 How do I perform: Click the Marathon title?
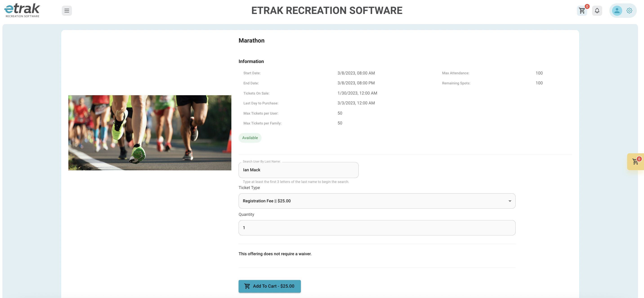(x=251, y=41)
